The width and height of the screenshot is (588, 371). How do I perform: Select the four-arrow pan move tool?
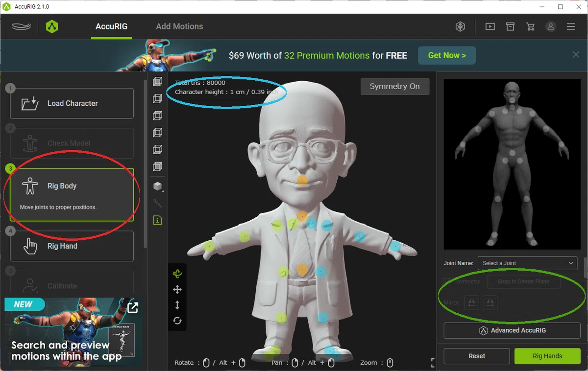(x=177, y=290)
